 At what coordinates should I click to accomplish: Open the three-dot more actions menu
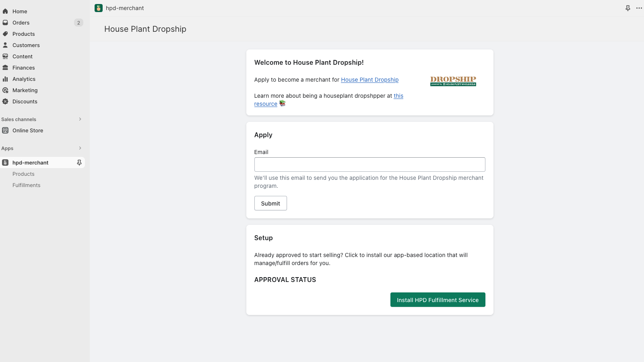pos(639,8)
